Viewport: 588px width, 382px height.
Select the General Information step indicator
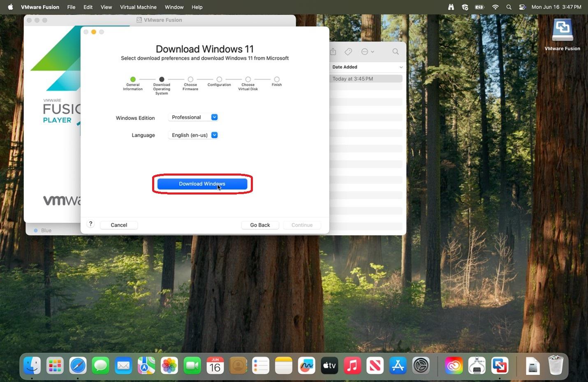[x=133, y=79]
